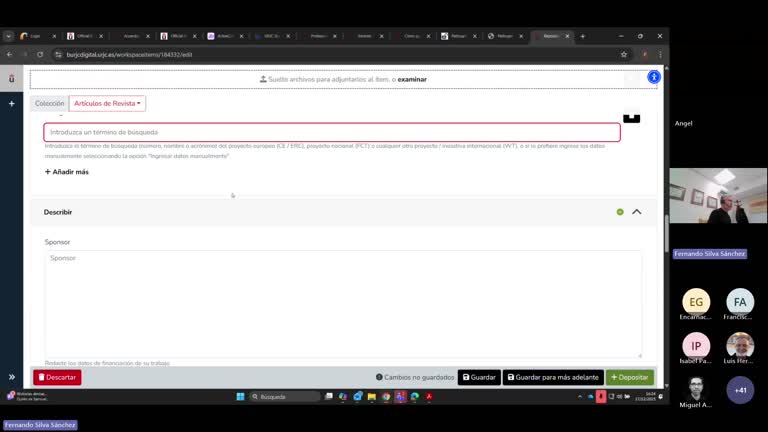Focus the Sponsor text area

(343, 303)
